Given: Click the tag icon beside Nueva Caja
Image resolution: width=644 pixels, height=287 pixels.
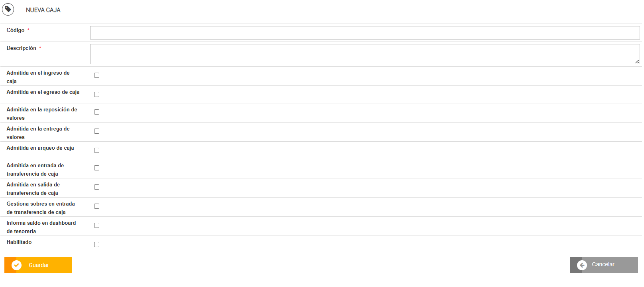Looking at the screenshot, I should click(8, 9).
